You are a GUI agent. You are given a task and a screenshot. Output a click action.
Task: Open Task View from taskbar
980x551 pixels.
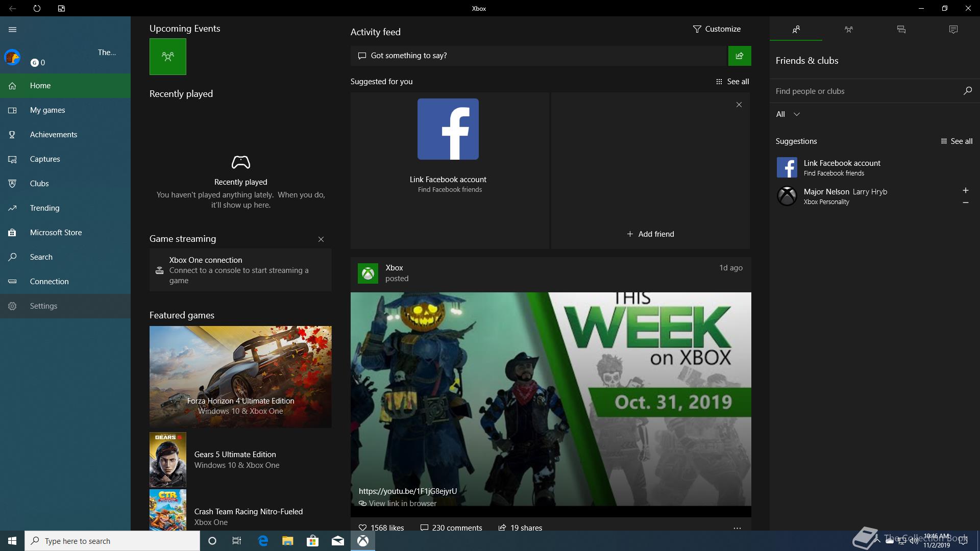(x=237, y=541)
